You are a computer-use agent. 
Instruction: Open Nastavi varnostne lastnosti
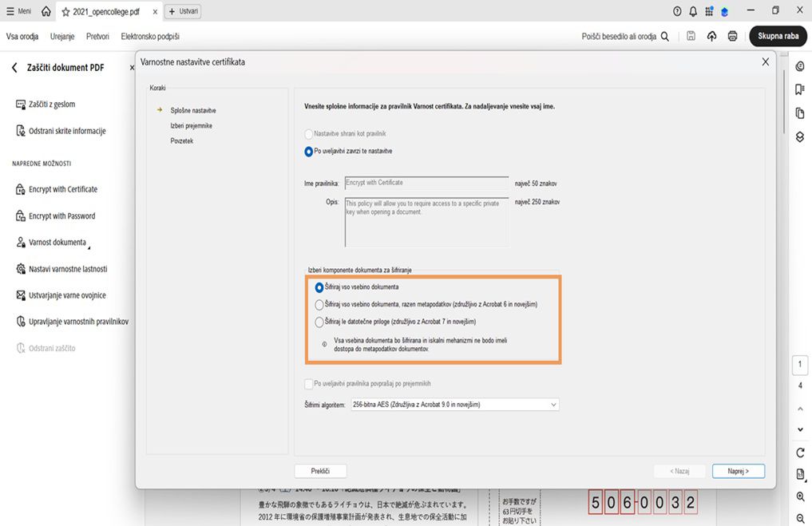(x=61, y=269)
